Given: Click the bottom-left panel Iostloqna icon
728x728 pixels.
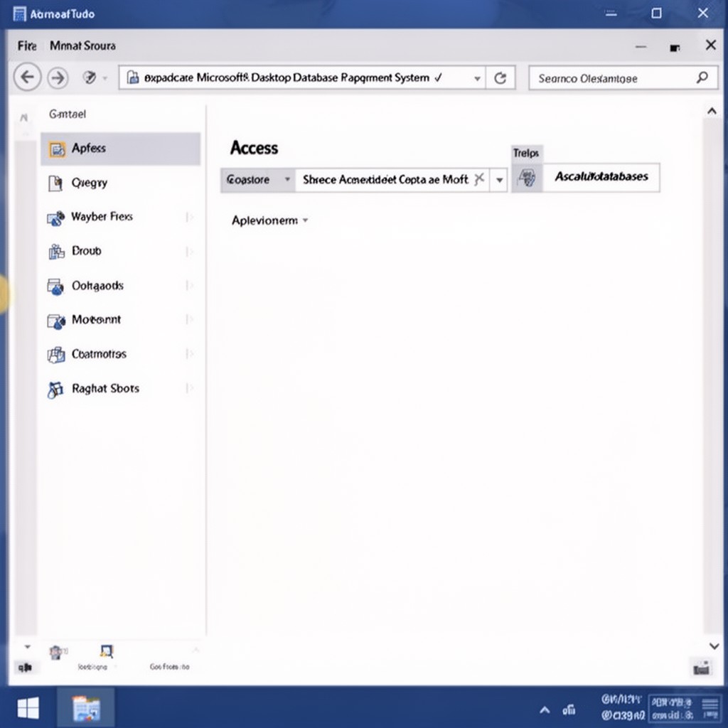Looking at the screenshot, I should click(x=107, y=651).
